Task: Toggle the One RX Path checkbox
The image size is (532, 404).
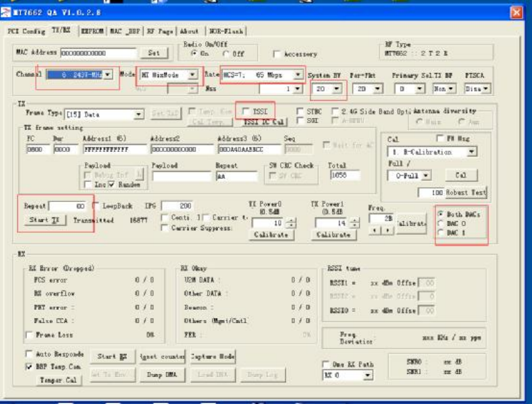Action: (326, 365)
